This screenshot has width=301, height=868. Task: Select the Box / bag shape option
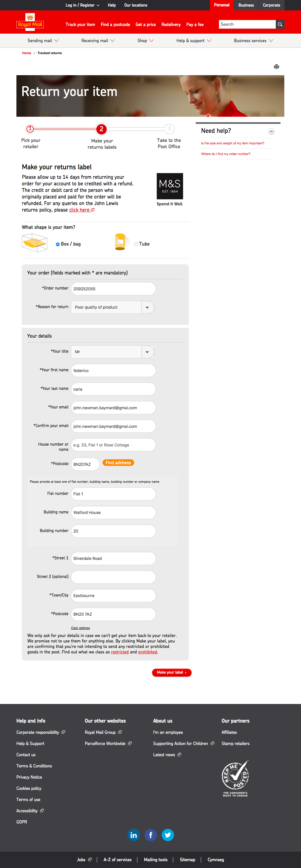click(x=58, y=244)
